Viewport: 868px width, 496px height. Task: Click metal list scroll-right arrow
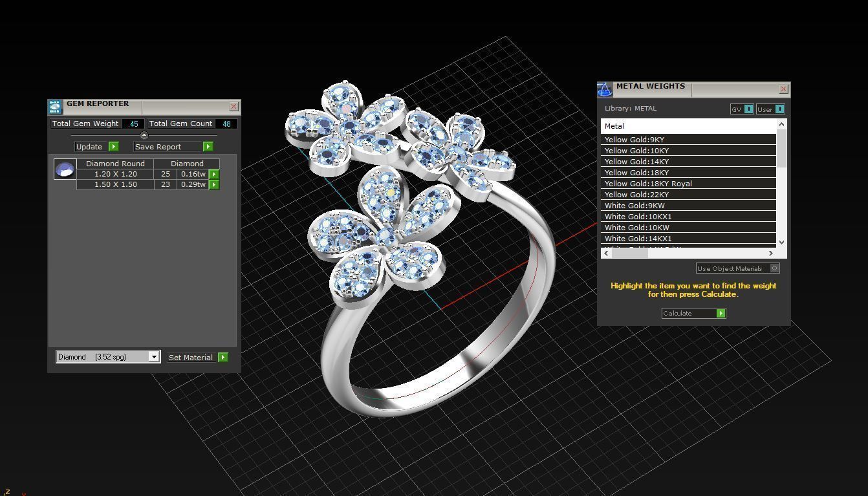771,253
